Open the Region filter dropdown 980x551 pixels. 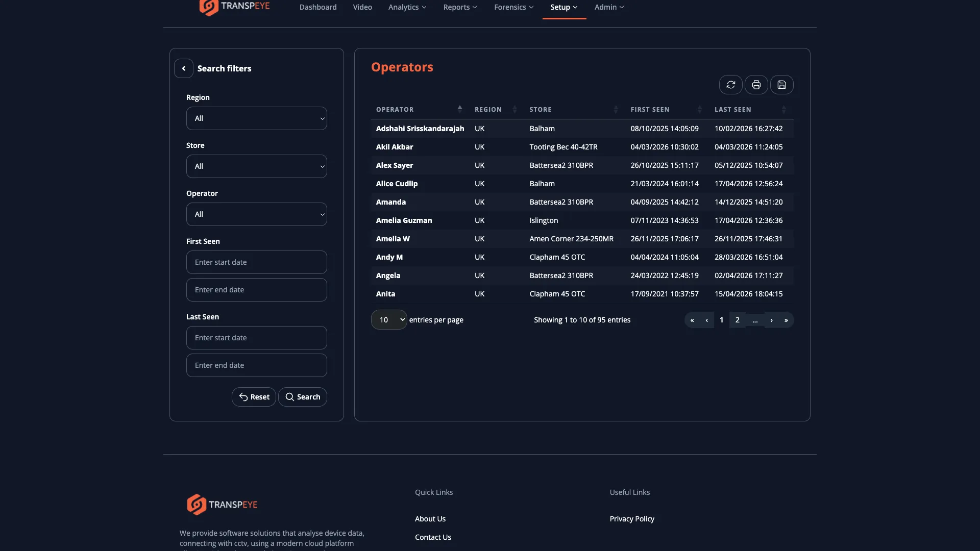click(x=256, y=118)
